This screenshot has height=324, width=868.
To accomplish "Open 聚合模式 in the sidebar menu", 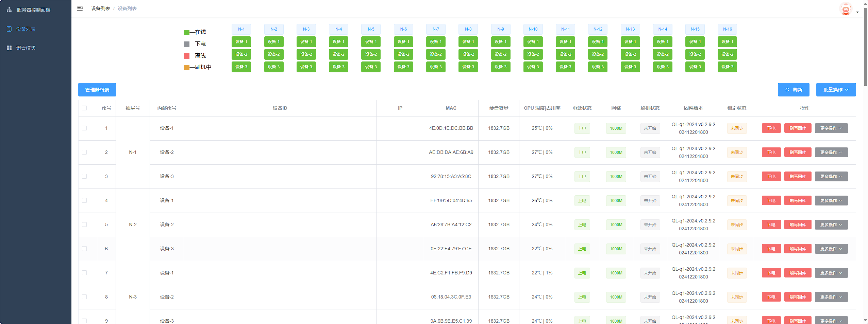I will (x=26, y=48).
